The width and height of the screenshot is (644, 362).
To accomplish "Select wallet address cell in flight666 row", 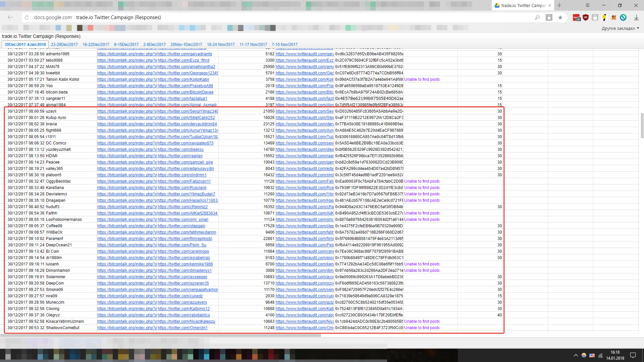I will [369, 130].
